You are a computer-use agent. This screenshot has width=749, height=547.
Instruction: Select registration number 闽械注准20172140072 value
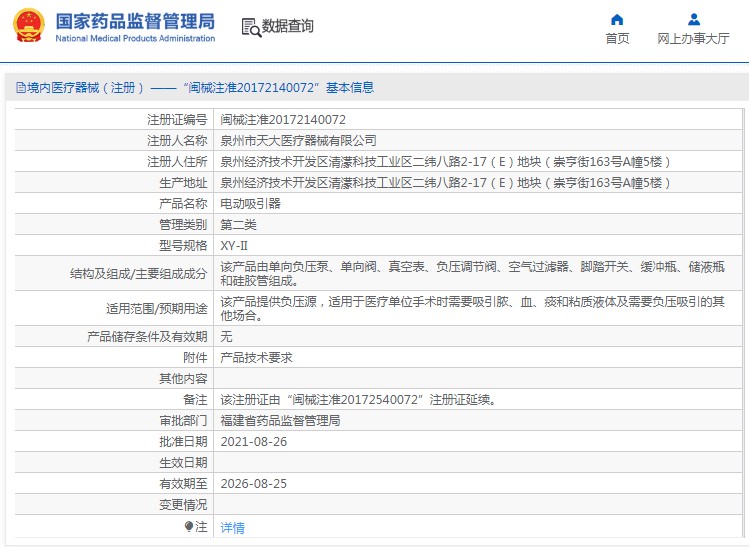tap(283, 119)
